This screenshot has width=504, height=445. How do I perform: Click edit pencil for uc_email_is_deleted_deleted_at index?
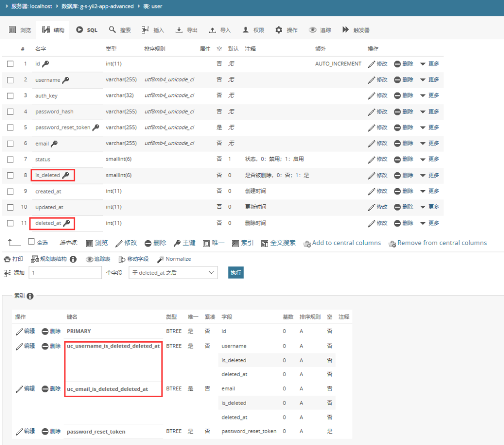click(19, 389)
